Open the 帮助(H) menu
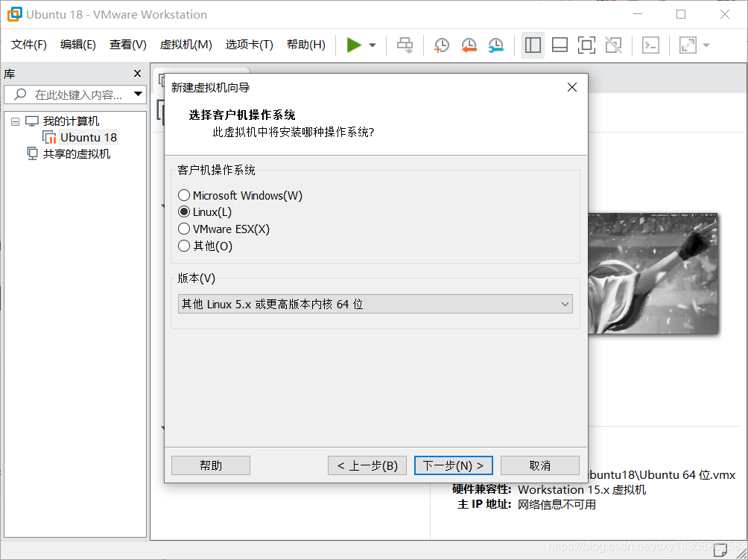748x560 pixels. click(305, 45)
